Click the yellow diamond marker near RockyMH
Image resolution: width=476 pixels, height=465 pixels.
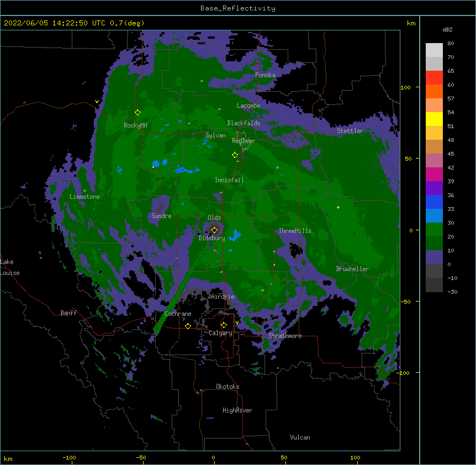tap(137, 113)
